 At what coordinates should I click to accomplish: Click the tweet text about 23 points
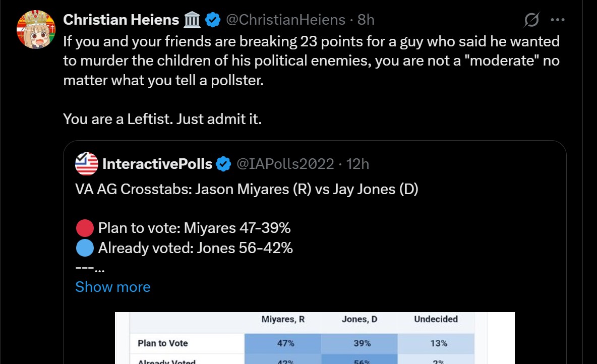[312, 61]
